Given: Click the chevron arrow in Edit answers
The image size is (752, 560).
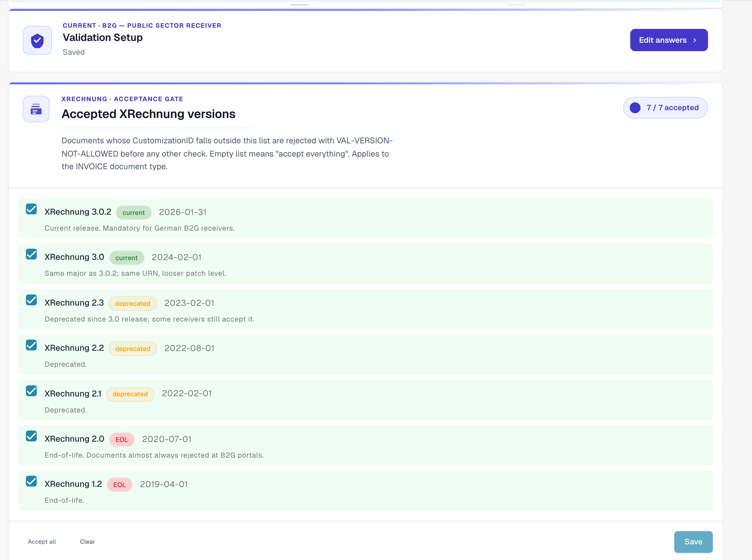Looking at the screenshot, I should pos(695,40).
